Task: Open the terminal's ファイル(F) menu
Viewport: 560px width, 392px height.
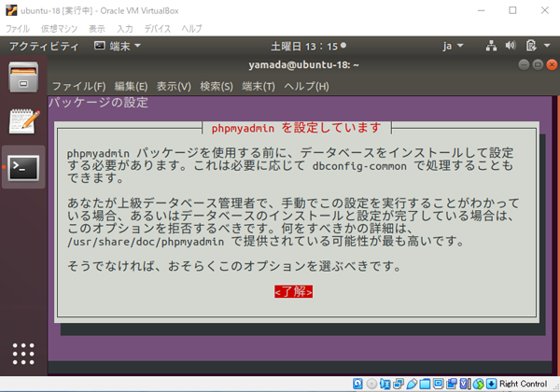Action: coord(79,87)
